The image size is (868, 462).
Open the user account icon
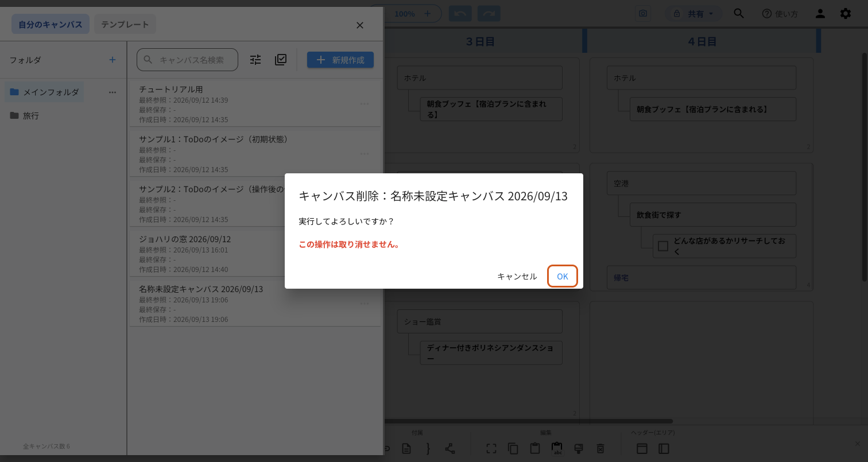pyautogui.click(x=820, y=14)
